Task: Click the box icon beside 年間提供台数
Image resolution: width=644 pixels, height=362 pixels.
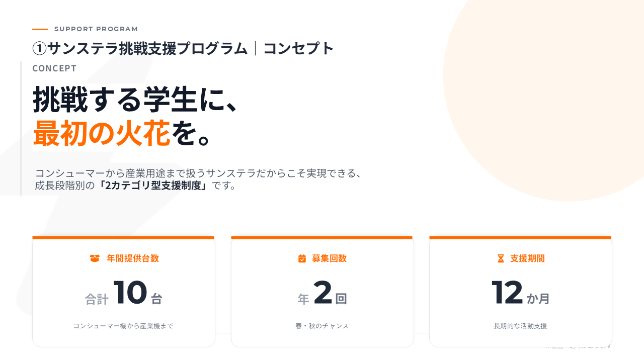Action: [x=95, y=258]
